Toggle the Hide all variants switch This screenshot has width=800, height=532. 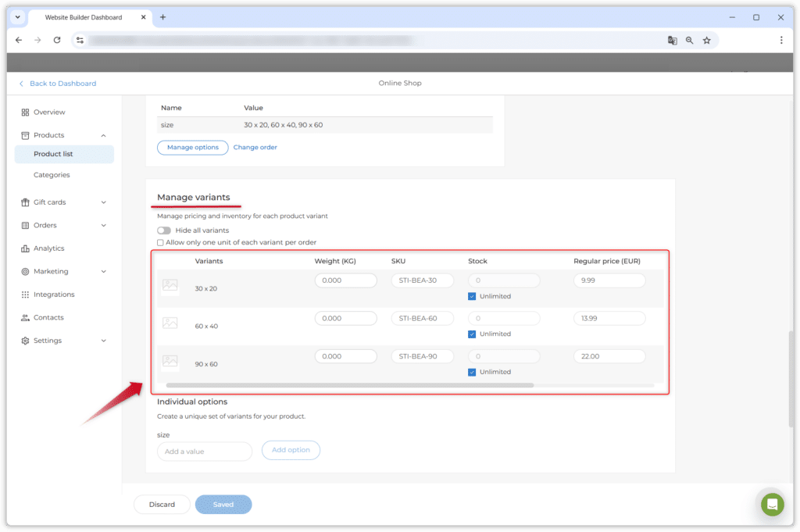(164, 230)
